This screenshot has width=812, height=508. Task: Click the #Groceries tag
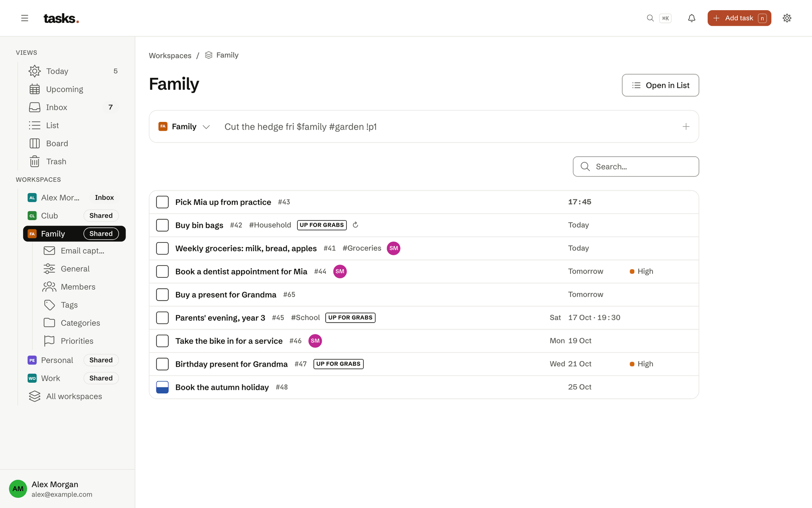(x=362, y=248)
